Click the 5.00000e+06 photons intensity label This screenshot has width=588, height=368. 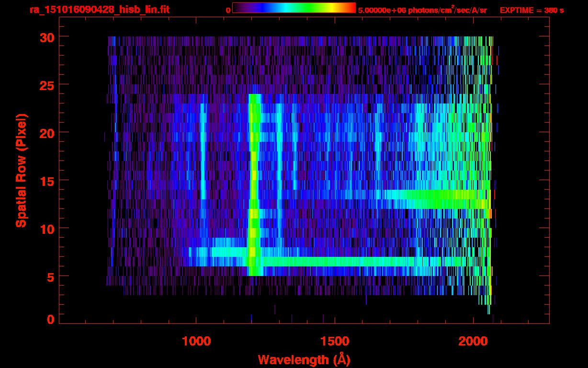[x=422, y=10]
